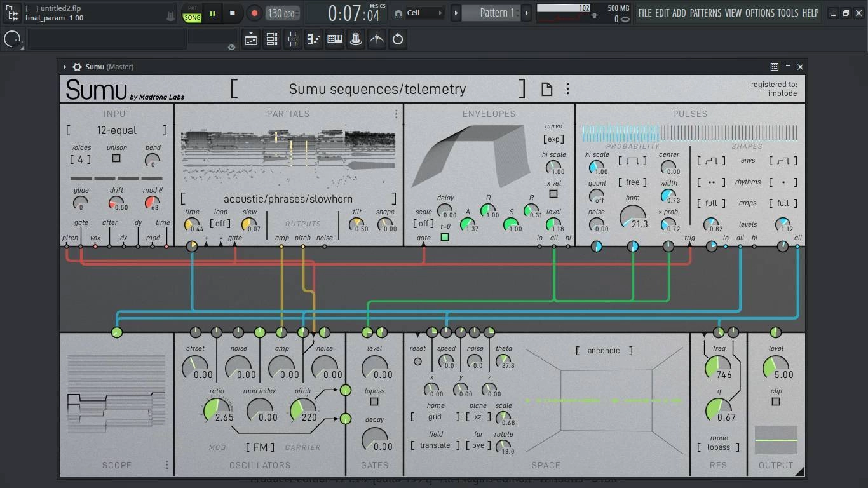868x488 pixels.
Task: Open the 12-equal tuning selector
Action: (x=117, y=130)
